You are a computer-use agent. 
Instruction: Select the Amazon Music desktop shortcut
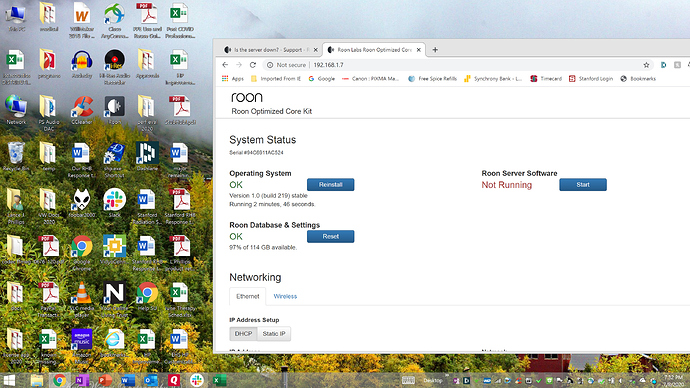pos(82,345)
